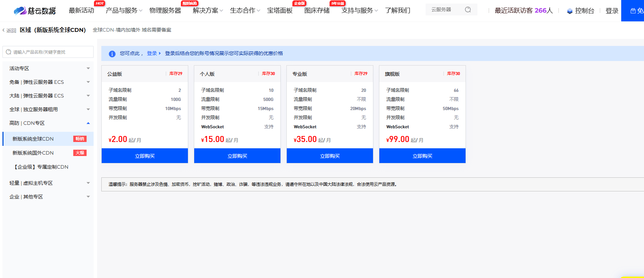The width and height of the screenshot is (644, 278).
Task: Expand 免备 | 弹性云服务器 ECS section
Action: click(x=48, y=82)
